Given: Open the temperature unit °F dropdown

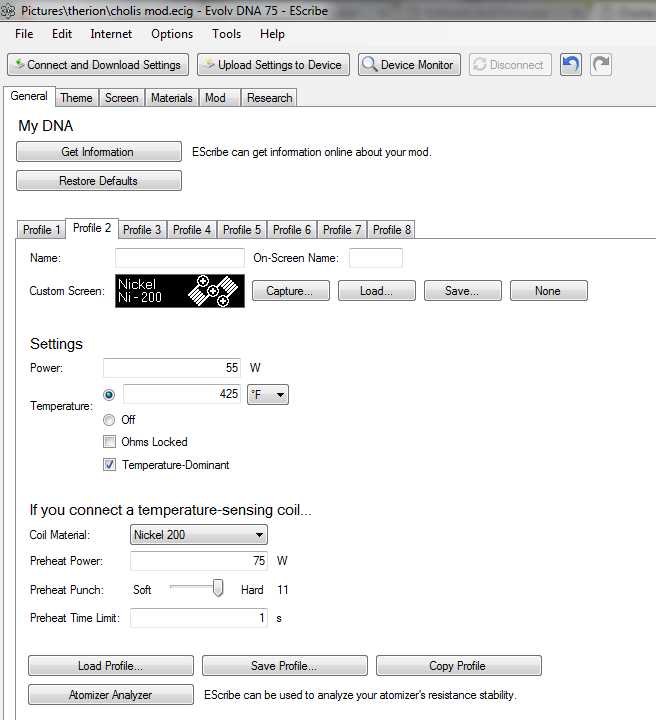Looking at the screenshot, I should tap(268, 395).
